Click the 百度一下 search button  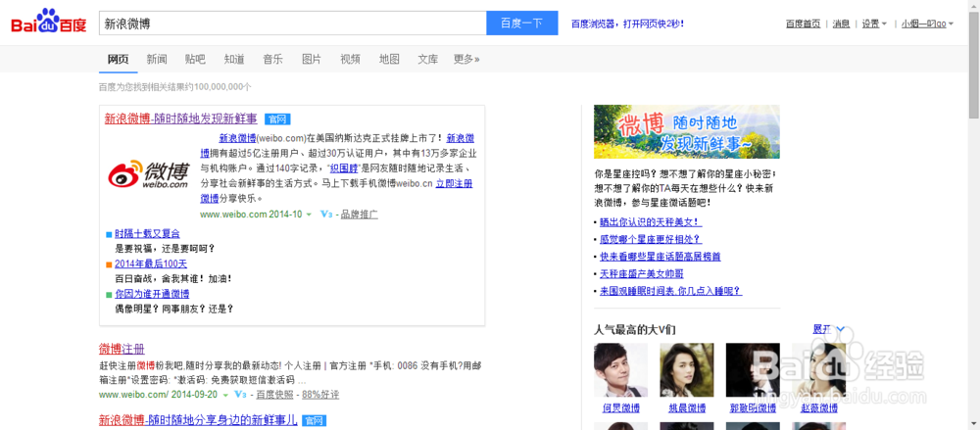pos(522,24)
